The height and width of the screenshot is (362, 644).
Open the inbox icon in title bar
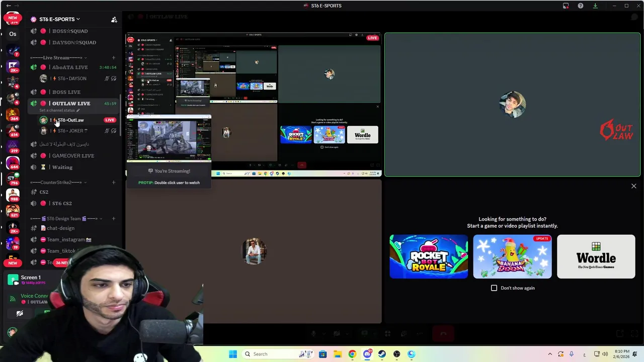[x=566, y=6]
